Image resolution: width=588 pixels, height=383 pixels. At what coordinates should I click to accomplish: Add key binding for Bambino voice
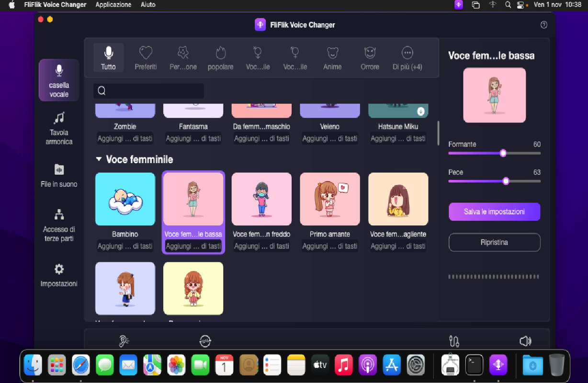pos(125,246)
